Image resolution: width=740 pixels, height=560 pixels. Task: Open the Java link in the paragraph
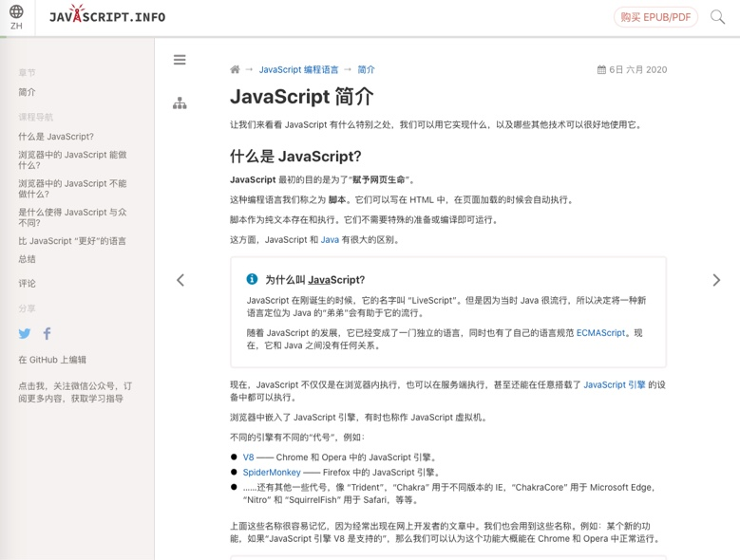point(330,239)
